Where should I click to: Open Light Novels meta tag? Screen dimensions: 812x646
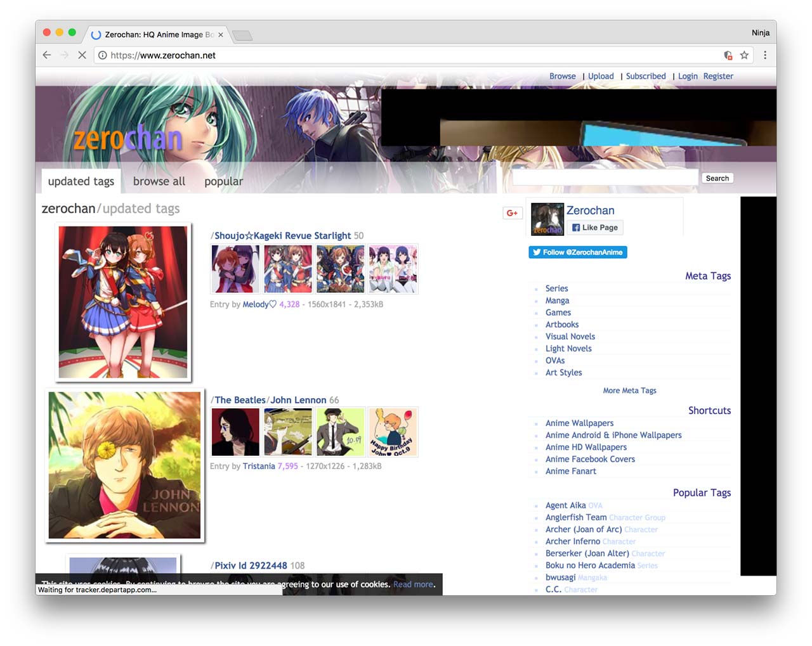[x=568, y=349]
